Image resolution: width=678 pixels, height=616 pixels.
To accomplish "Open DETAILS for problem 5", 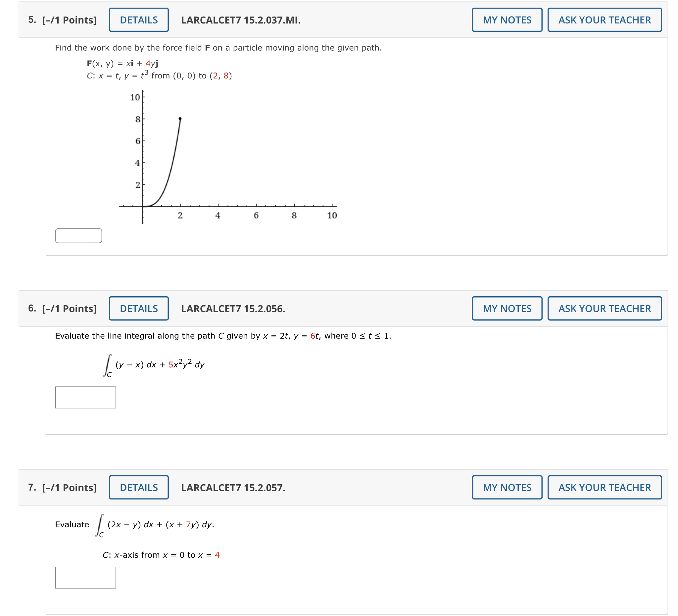I will coord(138,20).
